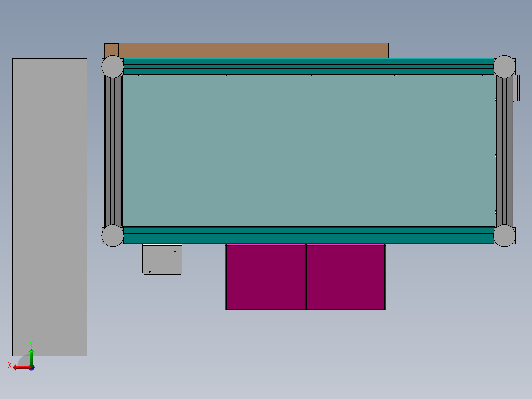This screenshot has width=532, height=399.
Task: Select the small gray part on right edge
Action: (x=516, y=88)
